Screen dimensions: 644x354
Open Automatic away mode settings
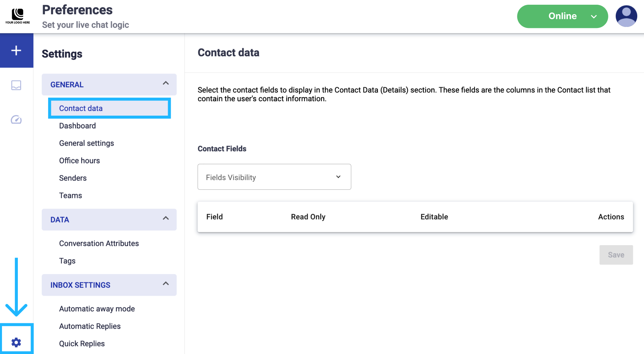coord(97,309)
